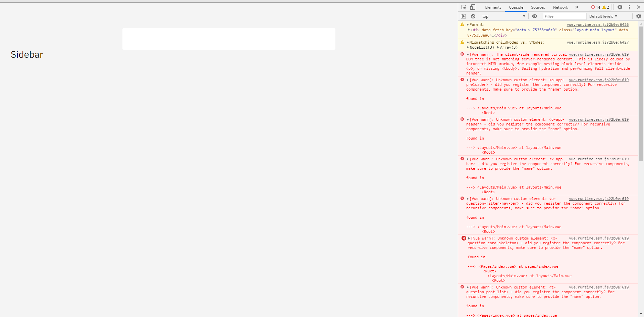Viewport: 644px width, 317px height.
Task: Open the three-dot DevTools menu
Action: (629, 7)
